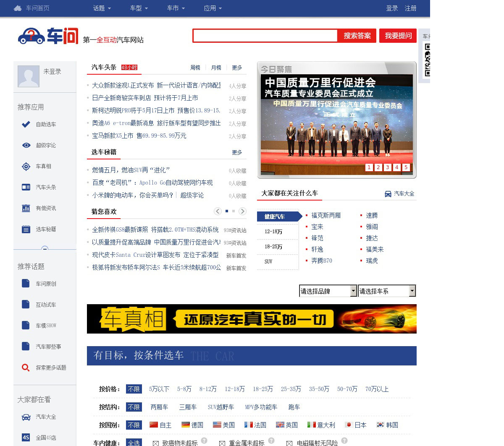Open 话题 dropdown in top nav

[x=102, y=8]
